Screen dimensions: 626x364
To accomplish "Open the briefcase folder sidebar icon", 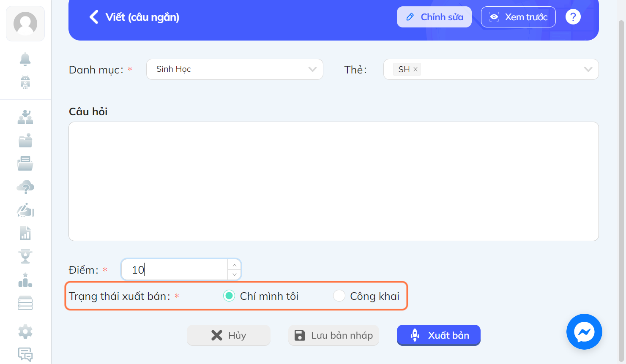I will tap(25, 140).
